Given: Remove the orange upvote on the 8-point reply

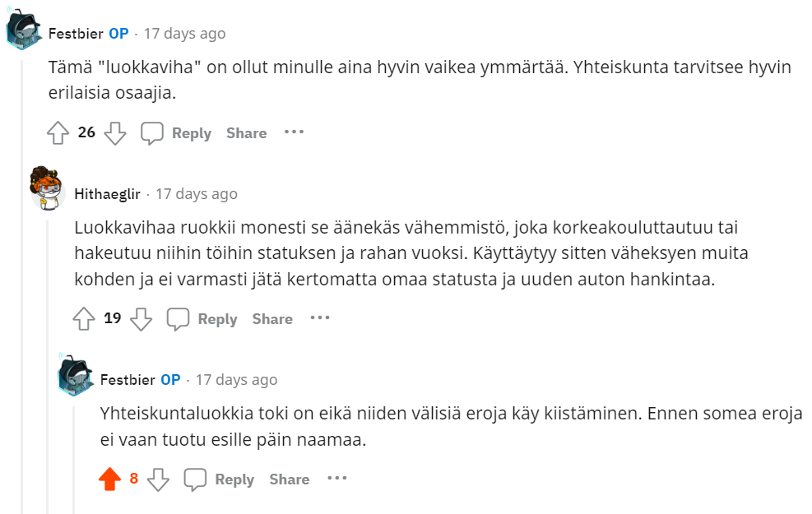Looking at the screenshot, I should [x=109, y=479].
